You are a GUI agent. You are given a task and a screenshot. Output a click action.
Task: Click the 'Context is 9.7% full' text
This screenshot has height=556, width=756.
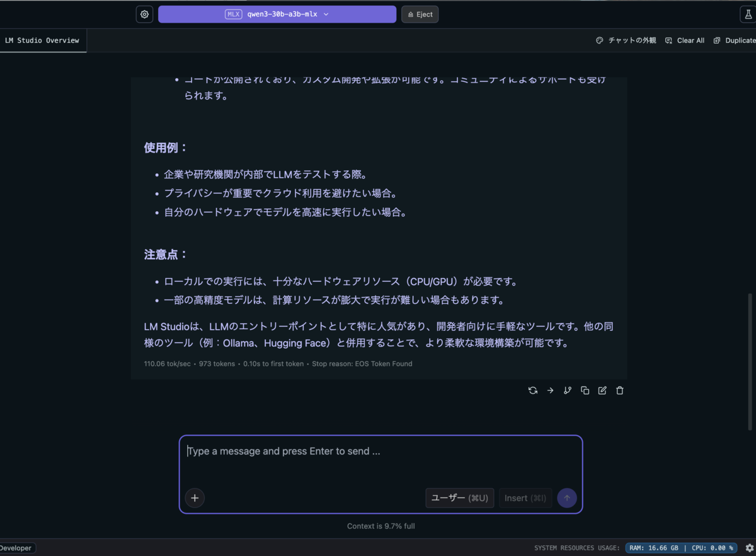click(381, 526)
